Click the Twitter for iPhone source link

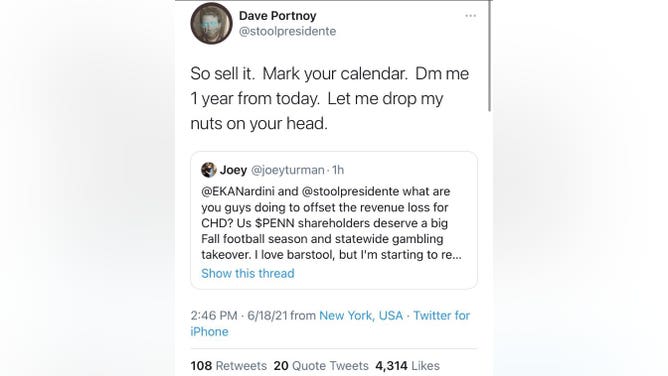[x=330, y=324]
